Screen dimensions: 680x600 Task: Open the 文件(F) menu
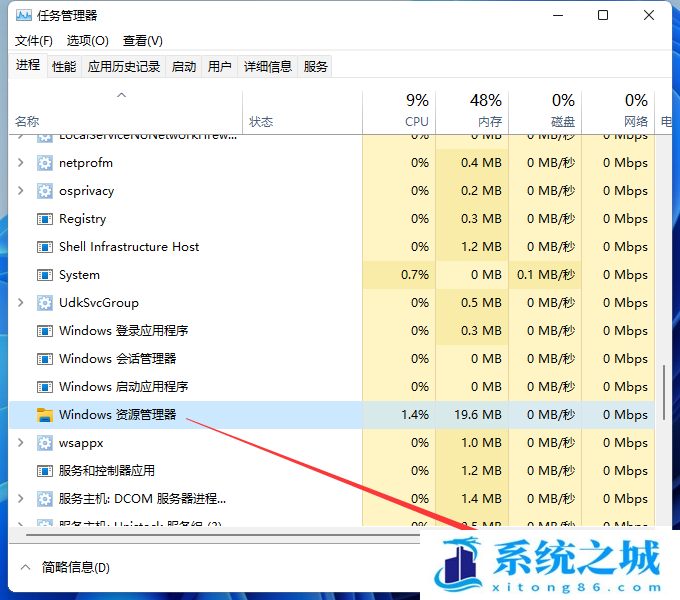(x=34, y=41)
